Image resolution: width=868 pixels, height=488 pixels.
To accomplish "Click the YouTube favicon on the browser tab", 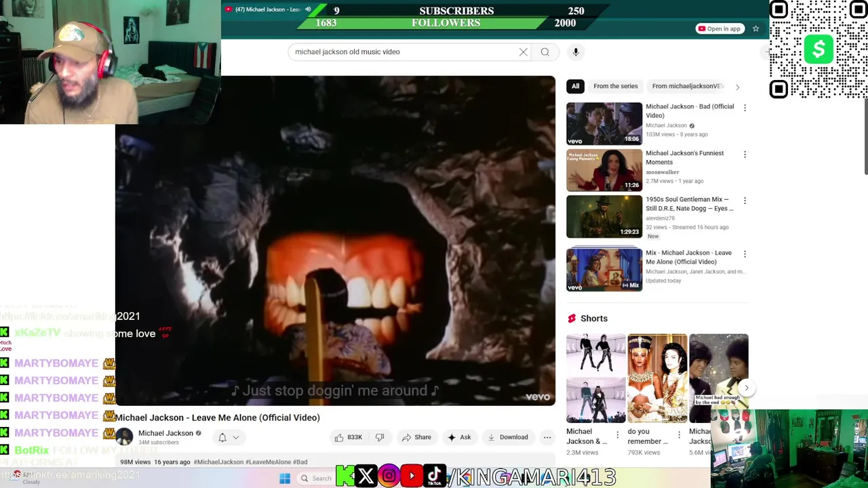I will point(229,9).
